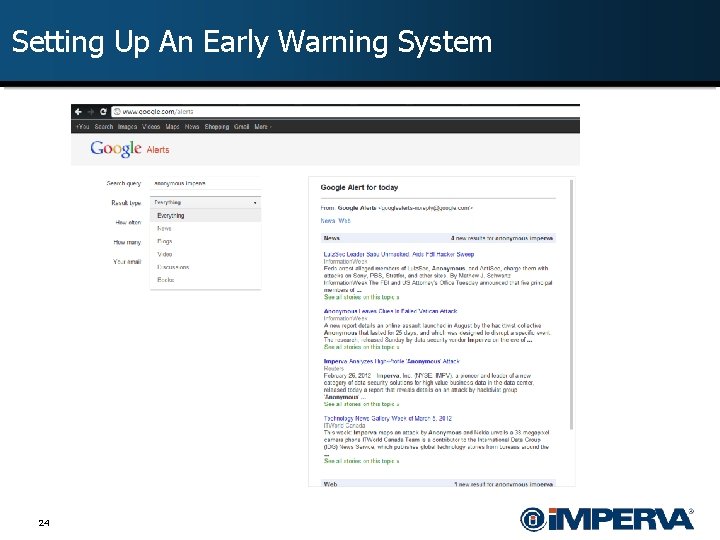This screenshot has height=540, width=720.
Task: Click the red Alerts label
Action: pyautogui.click(x=158, y=150)
